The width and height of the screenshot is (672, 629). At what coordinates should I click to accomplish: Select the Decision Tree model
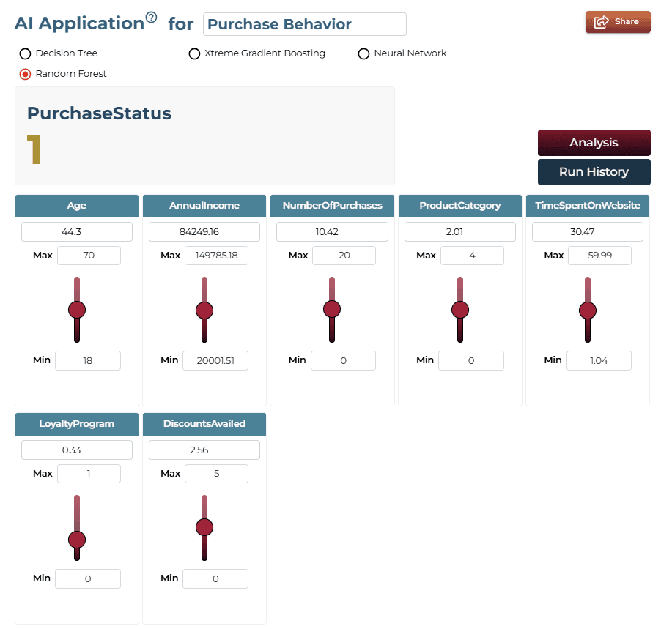tap(26, 53)
